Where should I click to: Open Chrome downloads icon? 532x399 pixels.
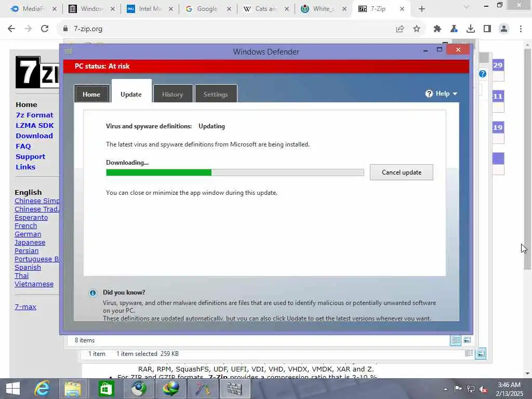[x=471, y=29]
